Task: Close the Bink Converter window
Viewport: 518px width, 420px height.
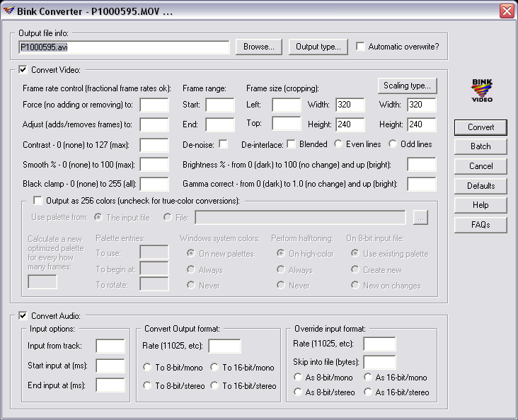Action: point(507,11)
